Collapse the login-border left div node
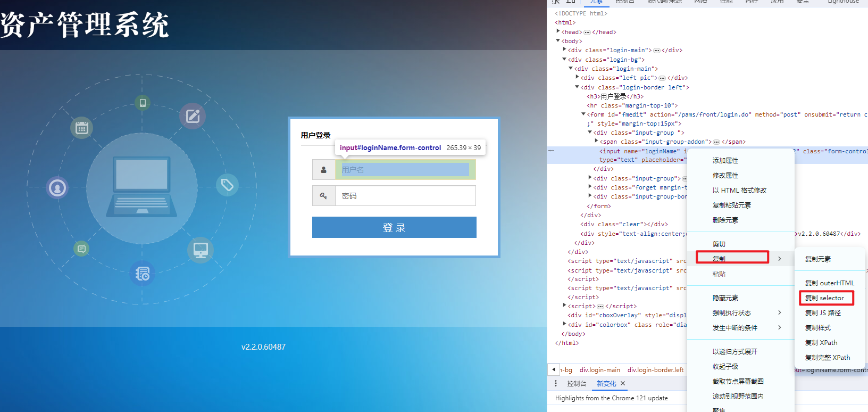This screenshot has height=412, width=868. click(x=577, y=87)
